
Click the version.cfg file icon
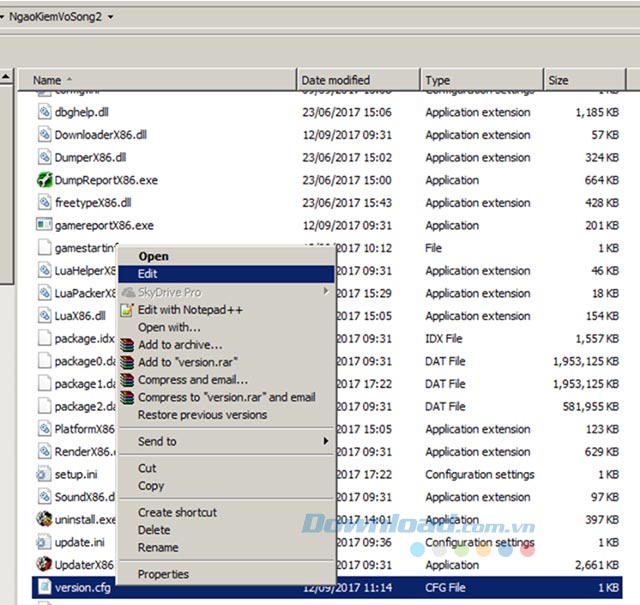pyautogui.click(x=44, y=587)
